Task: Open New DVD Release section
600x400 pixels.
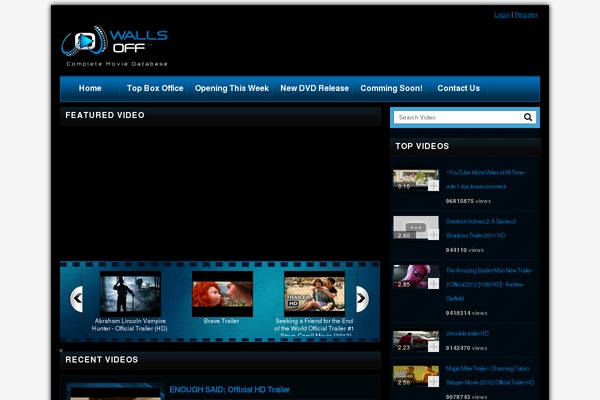Action: [x=315, y=88]
